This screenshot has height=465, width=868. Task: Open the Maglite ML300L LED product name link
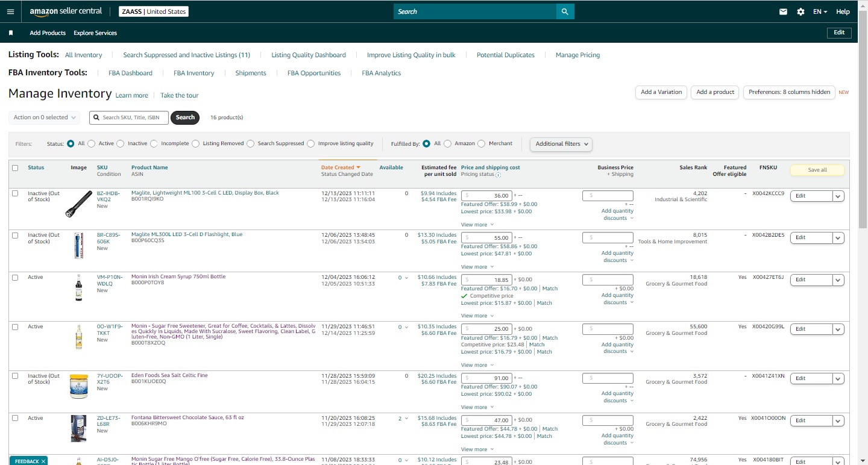(187, 235)
